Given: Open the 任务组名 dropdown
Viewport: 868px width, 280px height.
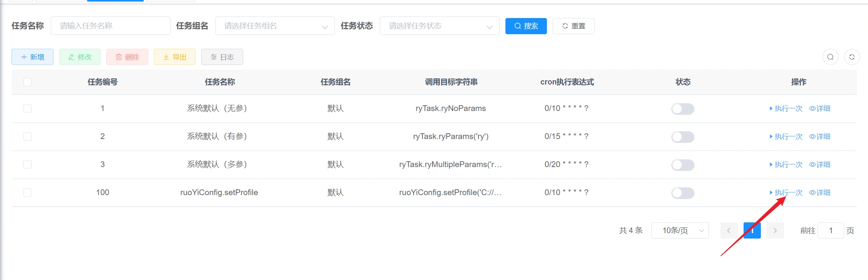Looking at the screenshot, I should coord(275,26).
